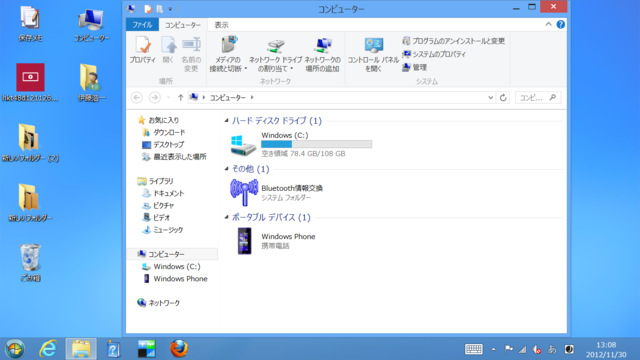Collapse the ribbon with the chevron

point(548,24)
